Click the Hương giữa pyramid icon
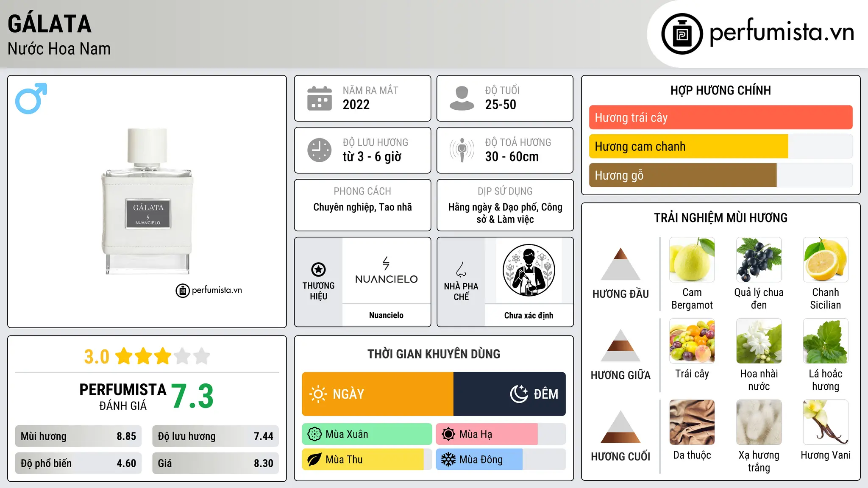This screenshot has height=488, width=868. click(x=620, y=345)
